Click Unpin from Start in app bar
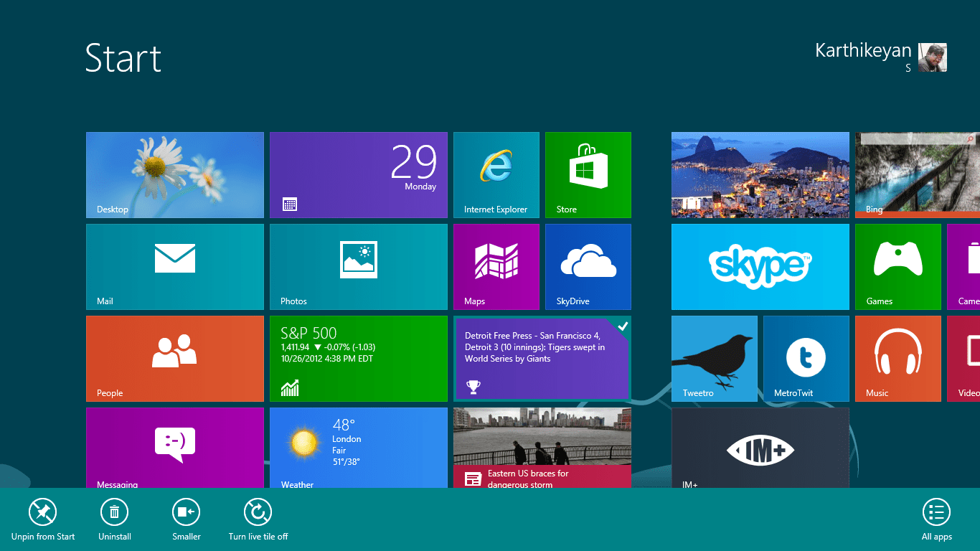Image resolution: width=980 pixels, height=551 pixels. click(x=43, y=519)
